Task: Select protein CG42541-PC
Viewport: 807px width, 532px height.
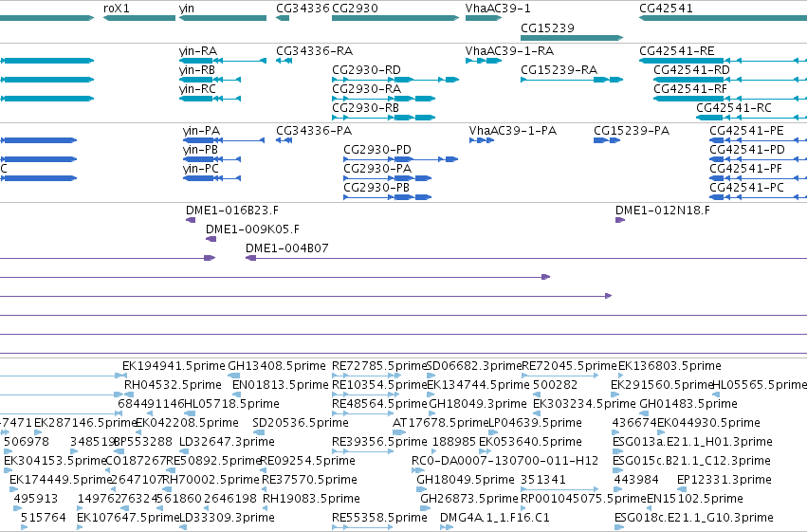Action: (746, 188)
